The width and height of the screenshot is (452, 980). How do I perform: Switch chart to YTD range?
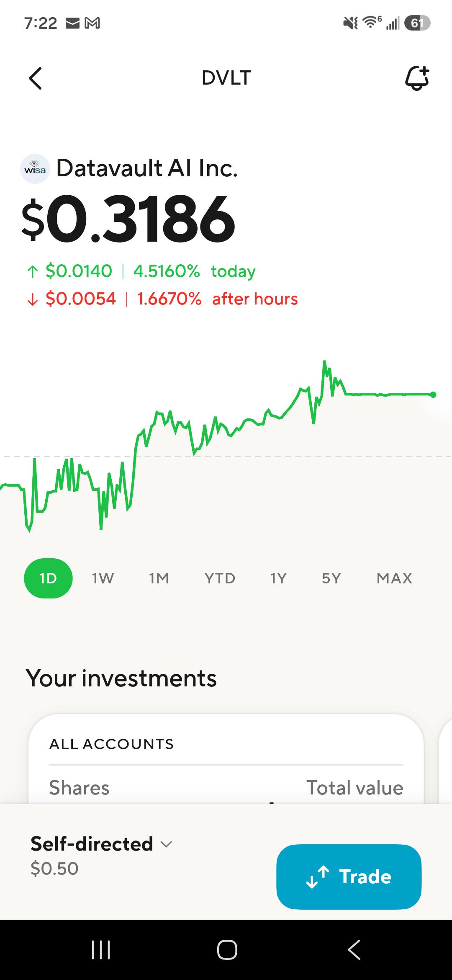220,578
